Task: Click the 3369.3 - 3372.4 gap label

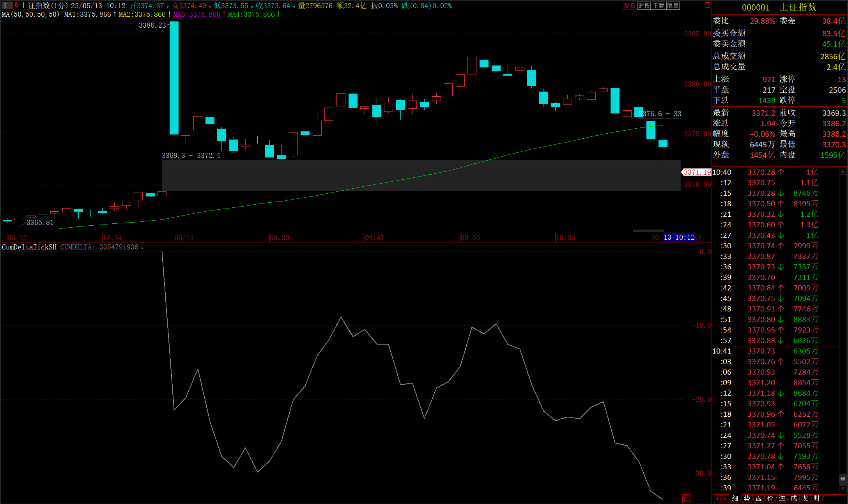Action: tap(191, 156)
